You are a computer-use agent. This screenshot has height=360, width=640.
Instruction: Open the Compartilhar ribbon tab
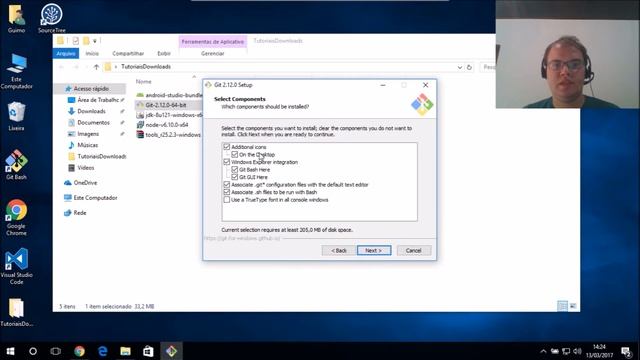pos(128,53)
